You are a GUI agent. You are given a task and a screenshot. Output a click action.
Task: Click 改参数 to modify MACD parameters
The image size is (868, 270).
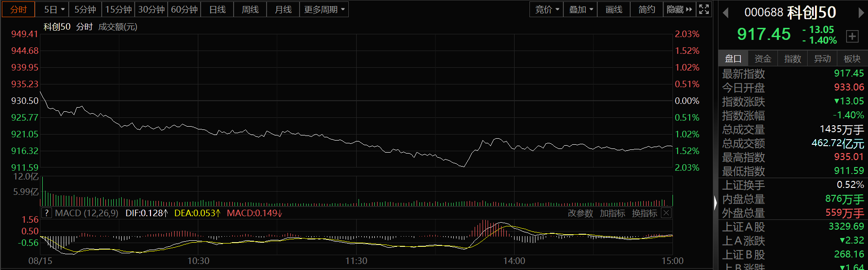click(x=581, y=213)
